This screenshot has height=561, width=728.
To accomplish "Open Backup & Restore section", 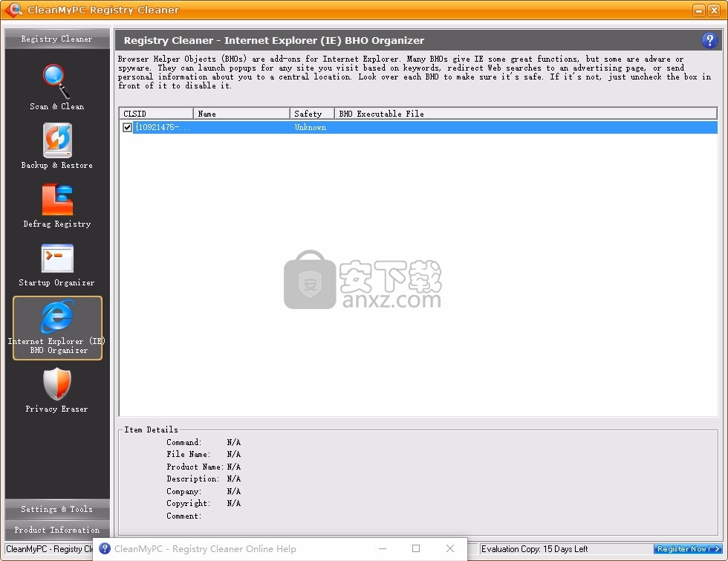I will tap(56, 146).
